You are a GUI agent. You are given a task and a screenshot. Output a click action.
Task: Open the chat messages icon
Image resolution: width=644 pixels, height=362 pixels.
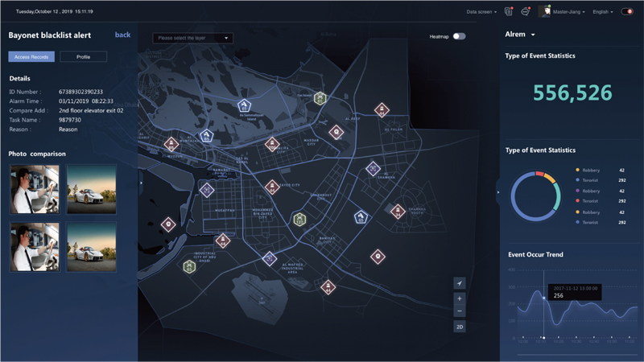[x=526, y=12]
